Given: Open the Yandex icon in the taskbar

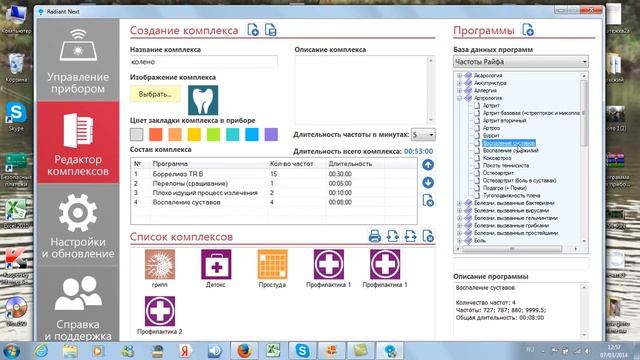Looking at the screenshot, I should [x=186, y=351].
